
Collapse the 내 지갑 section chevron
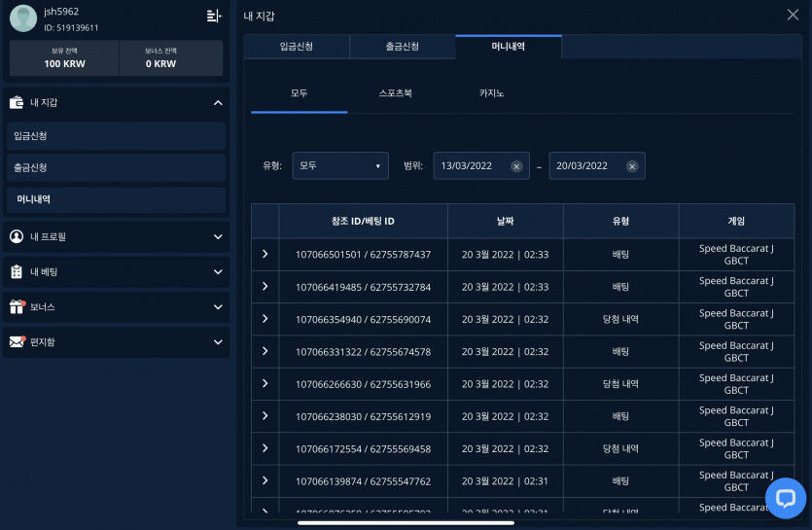click(218, 103)
